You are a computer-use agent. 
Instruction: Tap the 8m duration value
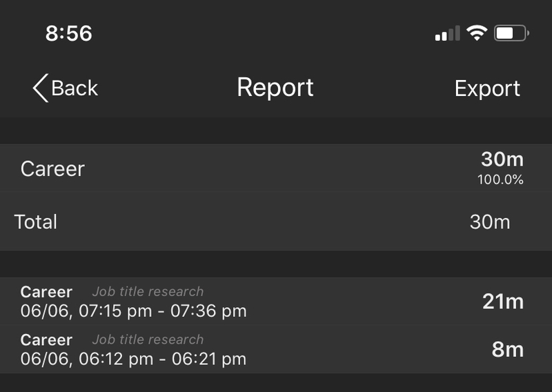click(x=508, y=349)
